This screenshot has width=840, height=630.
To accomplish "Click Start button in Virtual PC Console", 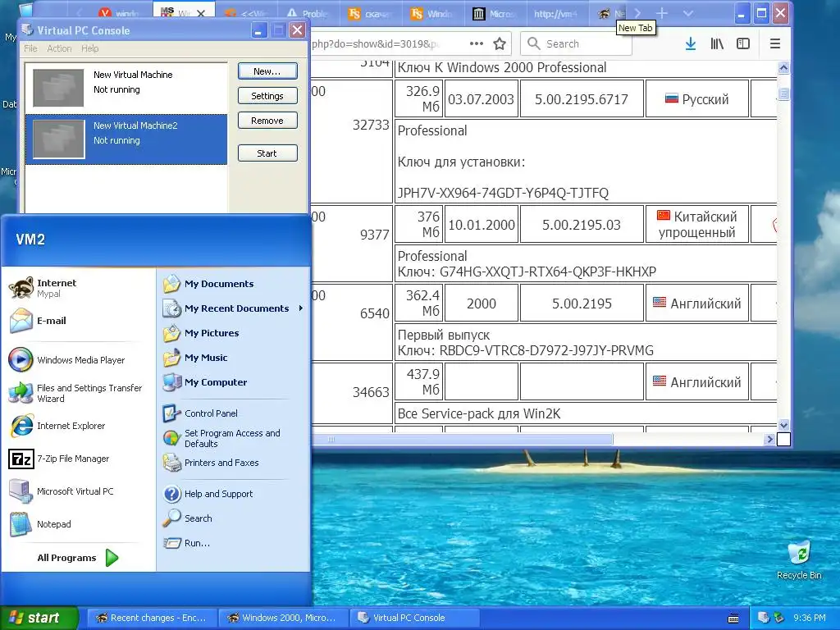I will pyautogui.click(x=267, y=153).
